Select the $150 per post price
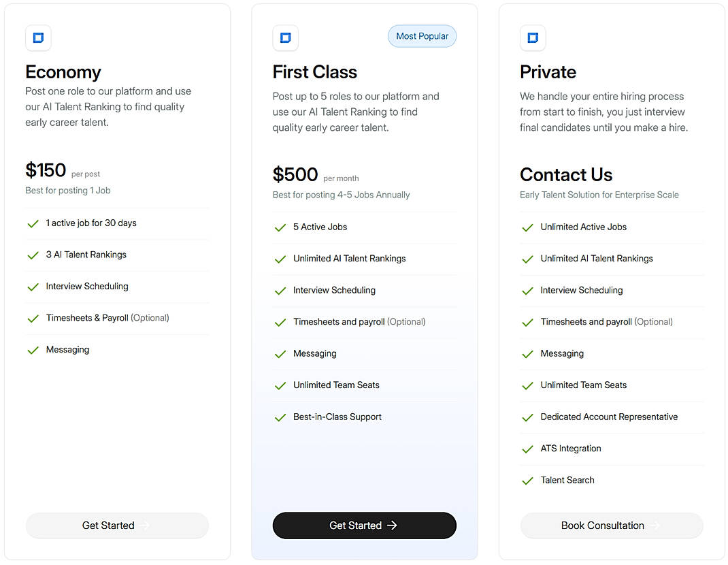 click(45, 170)
